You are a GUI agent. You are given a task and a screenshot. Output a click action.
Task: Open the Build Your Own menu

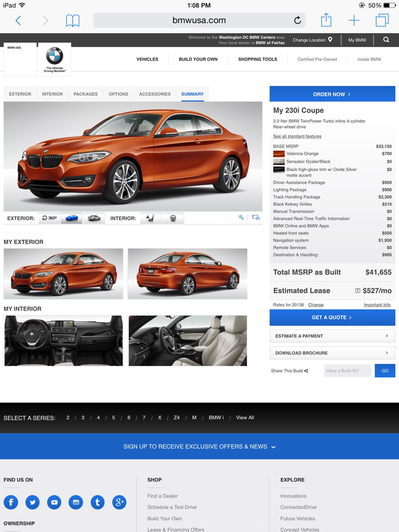click(198, 59)
